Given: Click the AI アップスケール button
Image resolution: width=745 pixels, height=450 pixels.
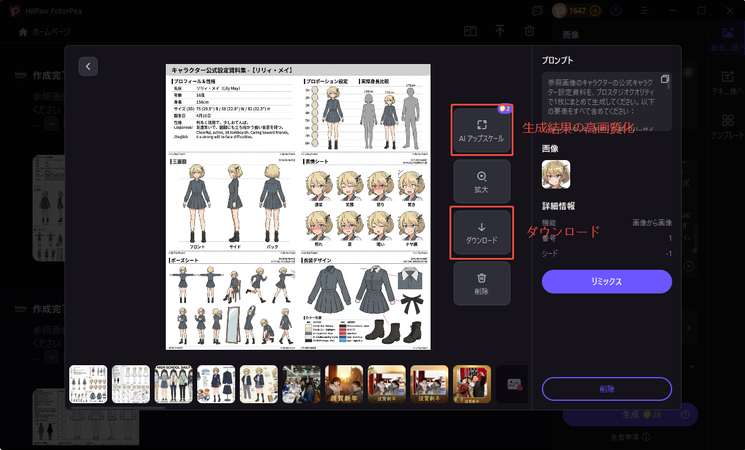Looking at the screenshot, I should coord(481,130).
